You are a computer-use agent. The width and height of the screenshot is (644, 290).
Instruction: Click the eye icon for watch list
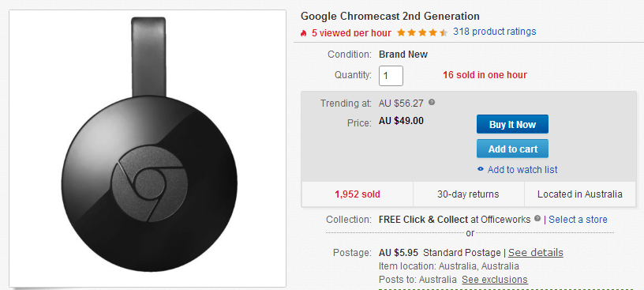(481, 169)
